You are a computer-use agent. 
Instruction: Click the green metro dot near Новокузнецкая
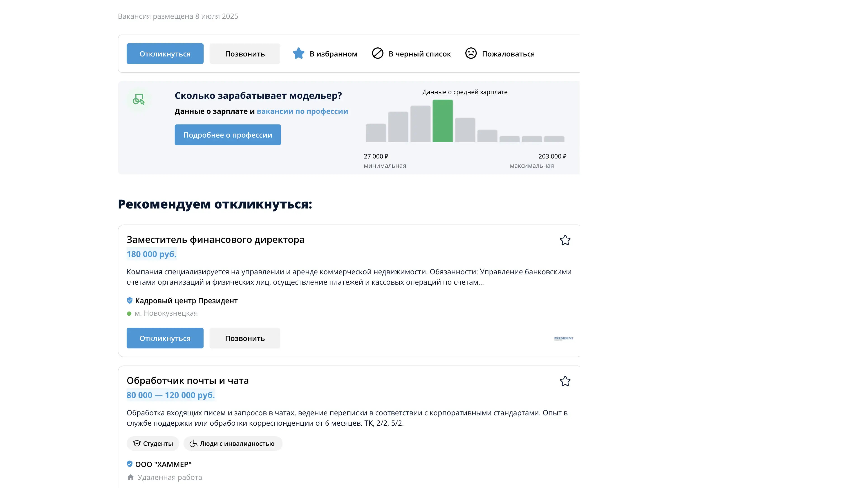coord(129,314)
